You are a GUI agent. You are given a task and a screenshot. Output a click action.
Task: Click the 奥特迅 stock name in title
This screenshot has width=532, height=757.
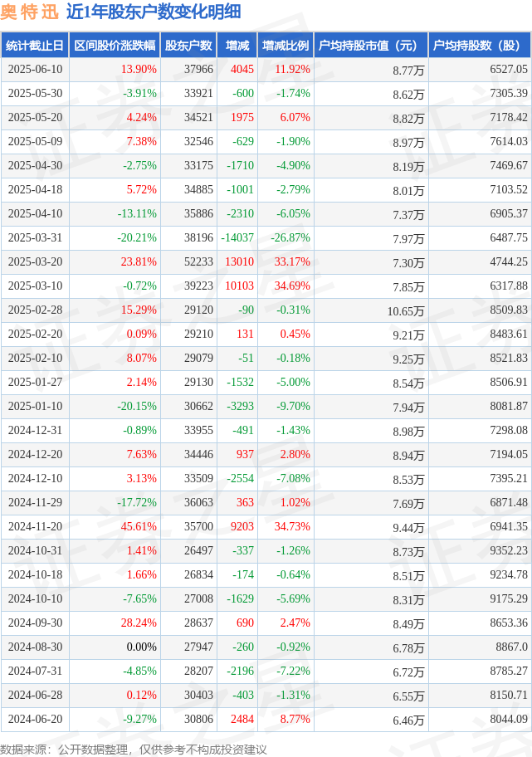coord(29,12)
